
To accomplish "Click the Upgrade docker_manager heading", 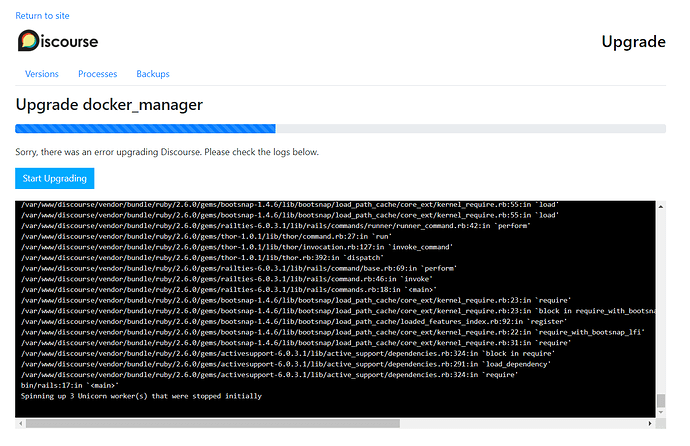I will pyautogui.click(x=109, y=105).
